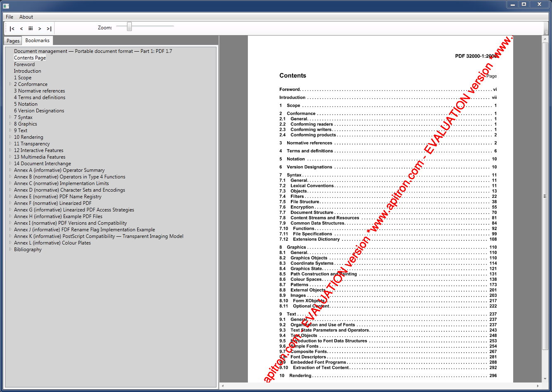The height and width of the screenshot is (392, 552).
Task: Open the Contents Page bookmark
Action: click(29, 57)
